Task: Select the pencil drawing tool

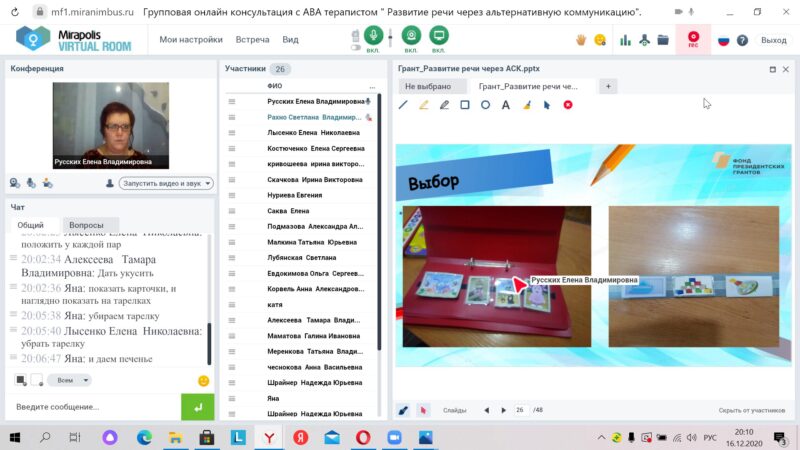Action: coord(444,105)
